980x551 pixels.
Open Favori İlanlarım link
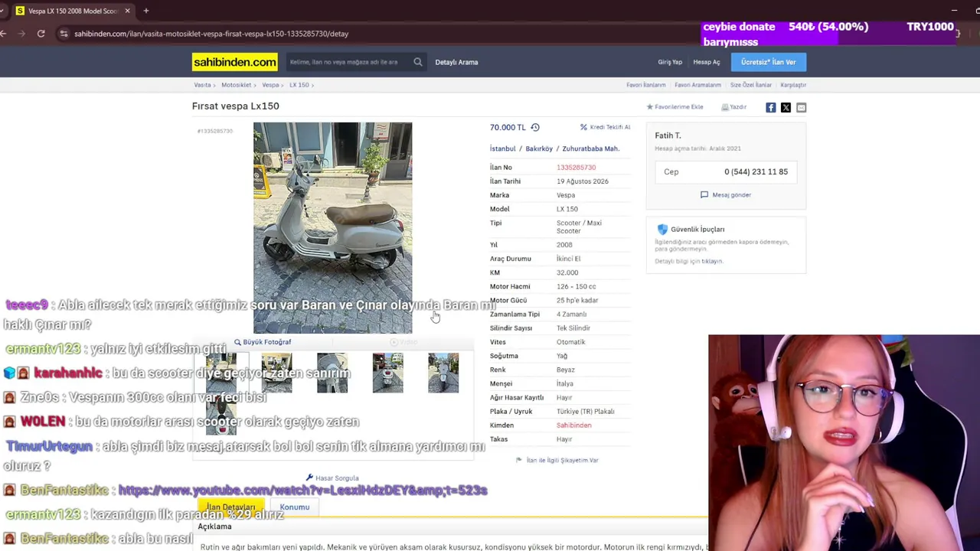pyautogui.click(x=646, y=85)
